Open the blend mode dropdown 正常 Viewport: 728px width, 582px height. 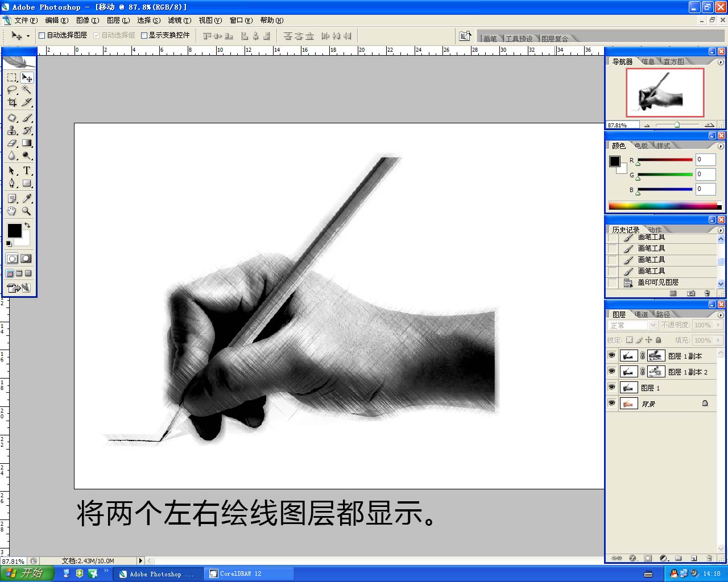coord(632,325)
